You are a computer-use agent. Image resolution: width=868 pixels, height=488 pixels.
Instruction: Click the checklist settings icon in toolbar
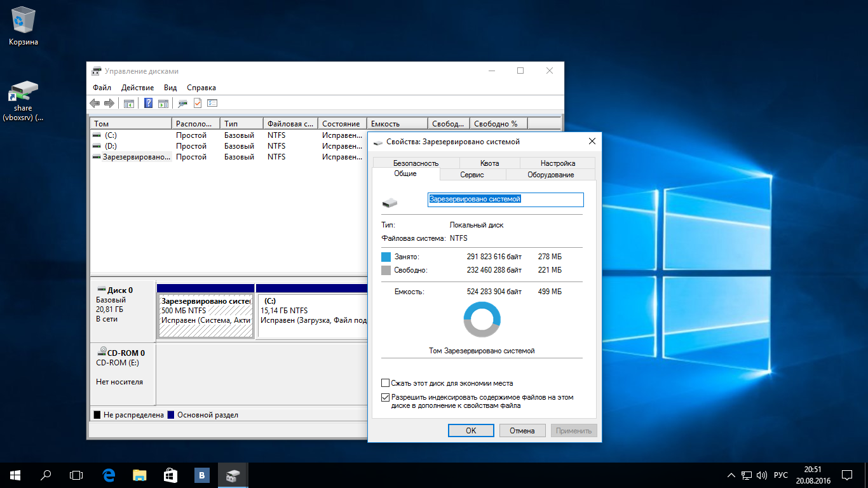pyautogui.click(x=212, y=103)
